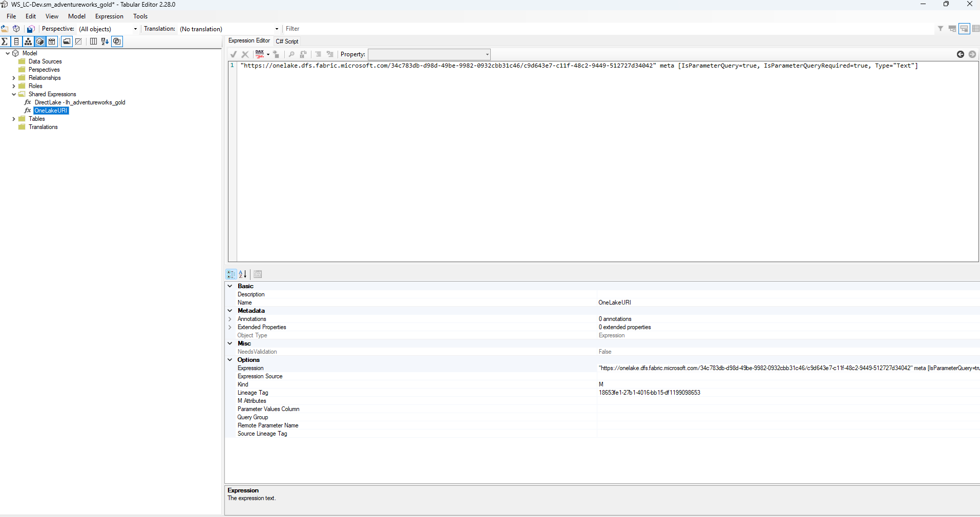Image resolution: width=980 pixels, height=517 pixels.
Task: Open the Property dropdown in expression editor
Action: (429, 54)
